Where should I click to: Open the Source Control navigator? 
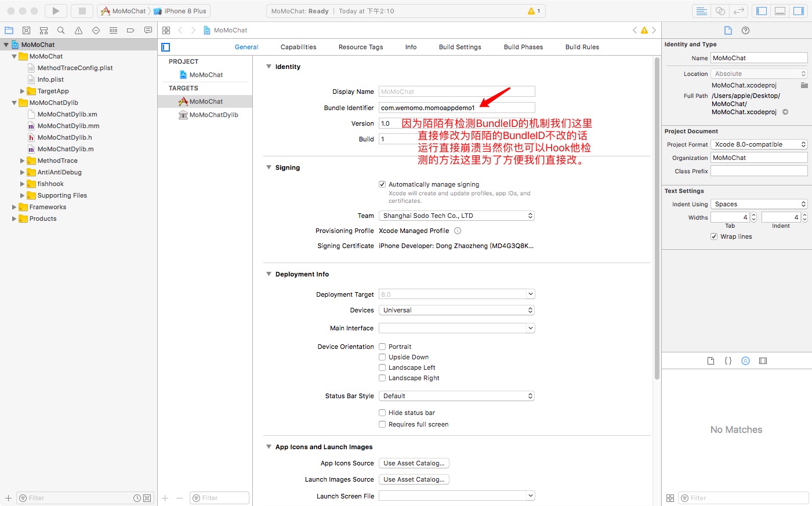coord(26,30)
